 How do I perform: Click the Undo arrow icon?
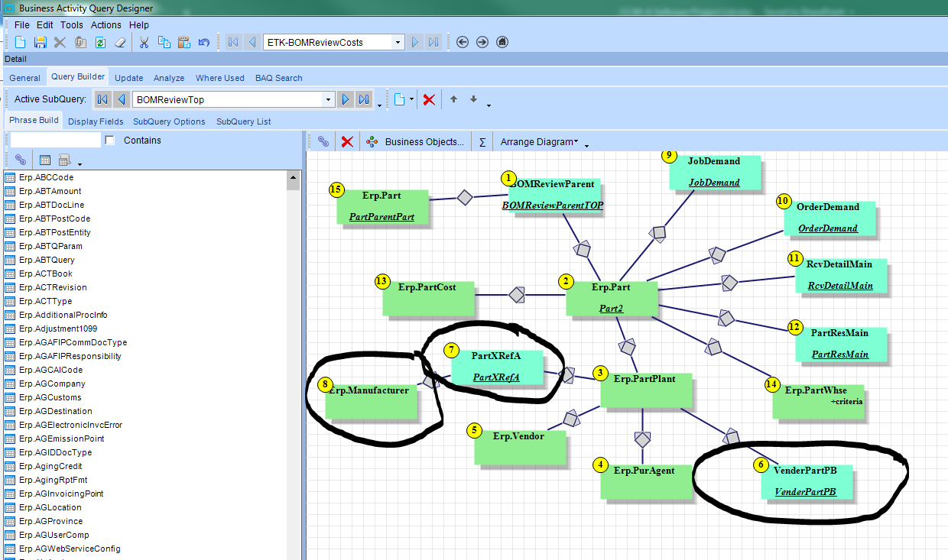pyautogui.click(x=203, y=43)
